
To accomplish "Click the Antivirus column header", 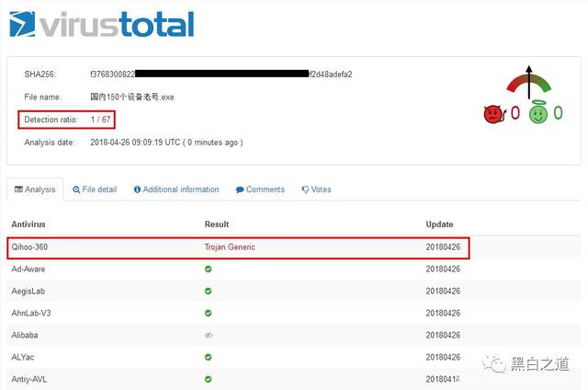I will 28,224.
